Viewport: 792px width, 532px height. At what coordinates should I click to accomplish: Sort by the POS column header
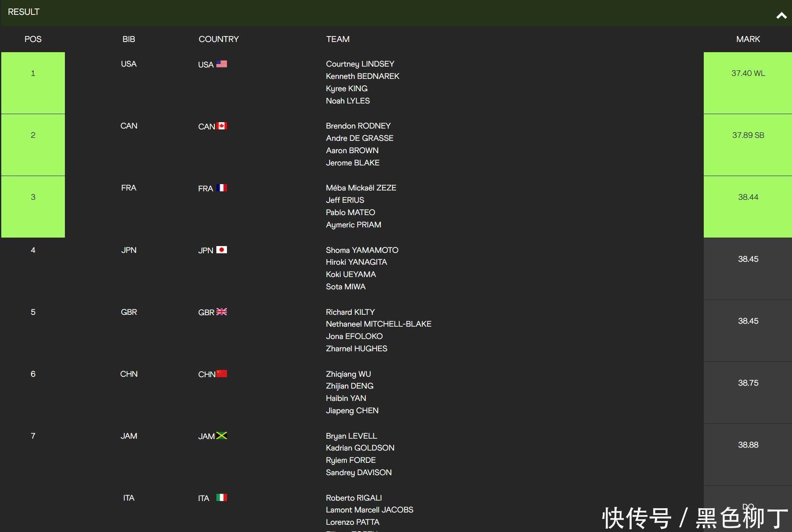33,39
